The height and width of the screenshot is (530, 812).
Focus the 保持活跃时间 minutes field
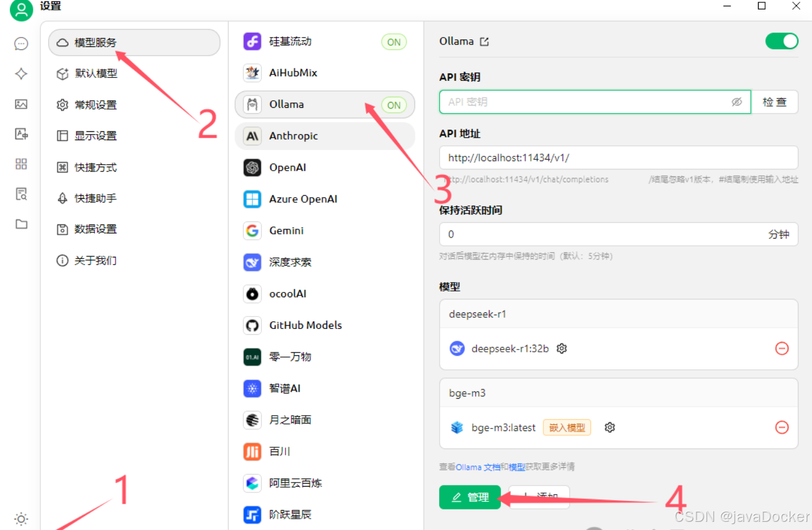pos(619,235)
